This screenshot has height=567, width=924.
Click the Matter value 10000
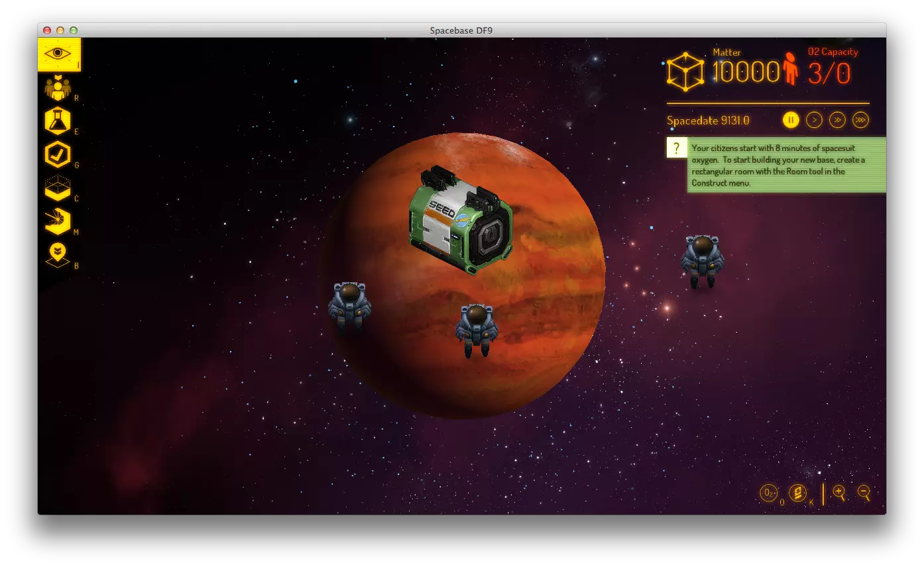click(x=746, y=72)
